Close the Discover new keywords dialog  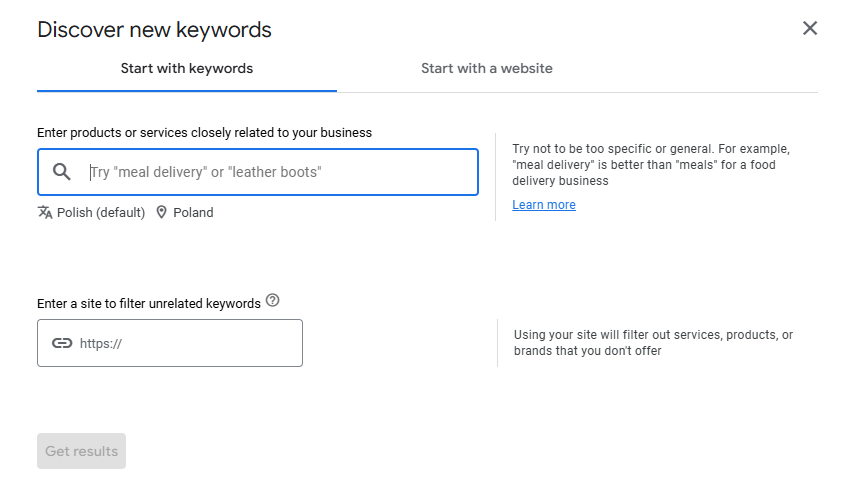click(810, 28)
